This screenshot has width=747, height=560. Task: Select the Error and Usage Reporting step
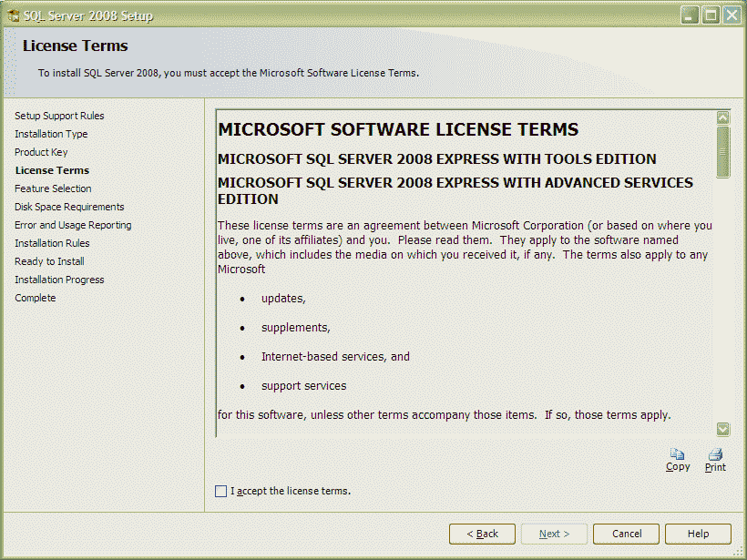coord(73,225)
